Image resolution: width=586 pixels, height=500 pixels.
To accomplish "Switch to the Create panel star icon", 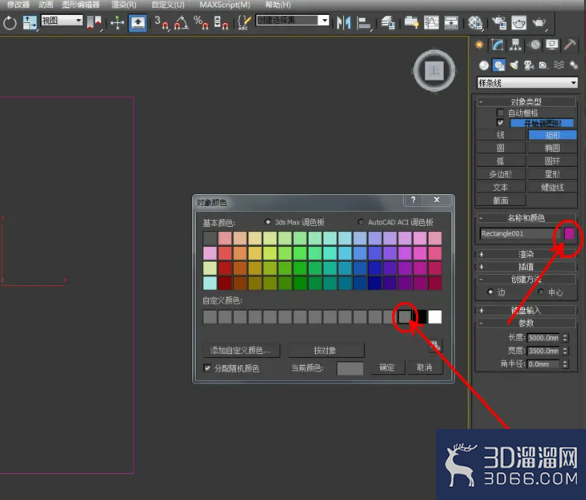I will click(x=479, y=45).
